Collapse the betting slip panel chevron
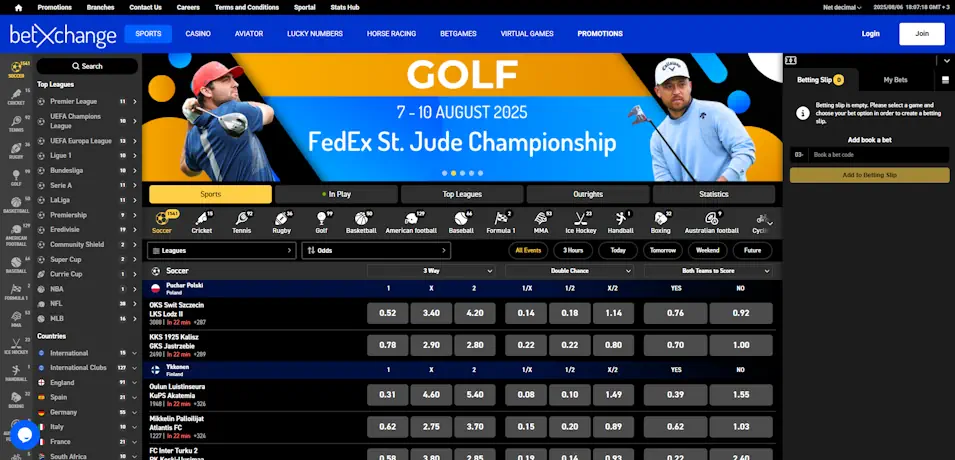Image resolution: width=955 pixels, height=460 pixels. click(x=946, y=60)
